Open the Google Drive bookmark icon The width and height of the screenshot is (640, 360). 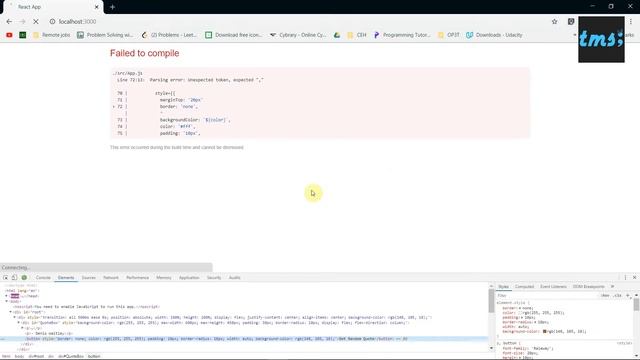point(337,35)
